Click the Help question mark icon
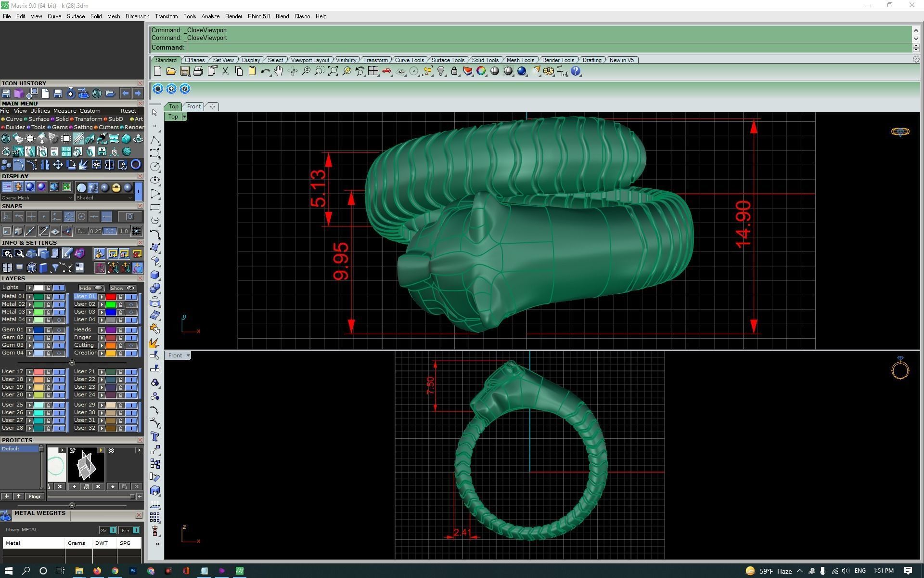The image size is (924, 578). pos(576,71)
